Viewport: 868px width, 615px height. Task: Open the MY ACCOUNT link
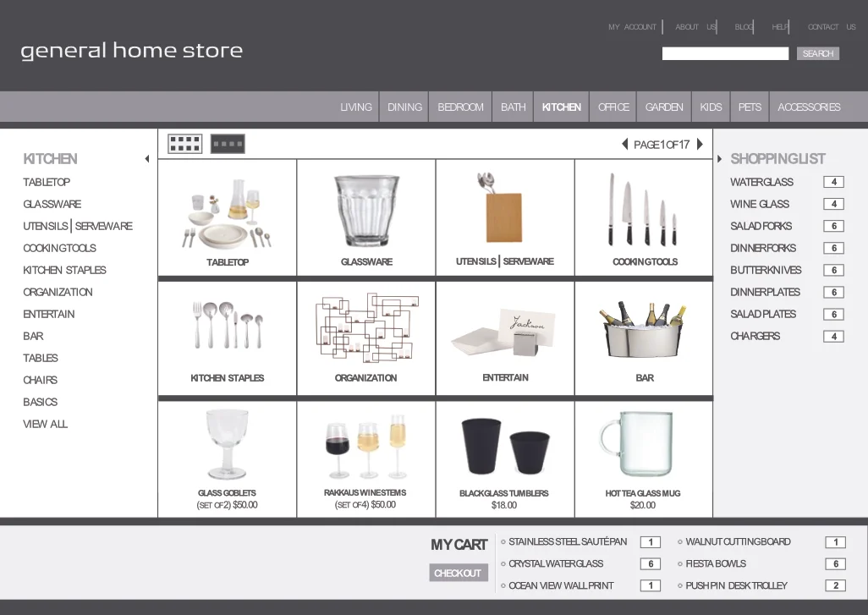[633, 26]
